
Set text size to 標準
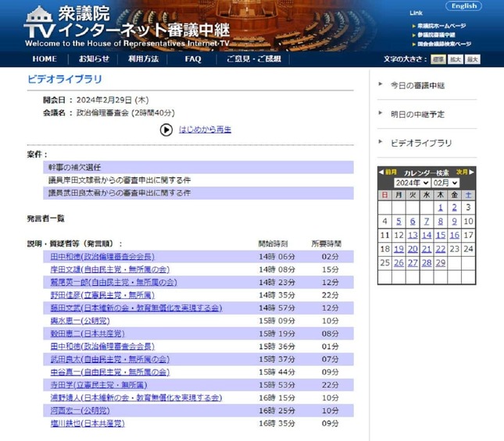tap(438, 59)
